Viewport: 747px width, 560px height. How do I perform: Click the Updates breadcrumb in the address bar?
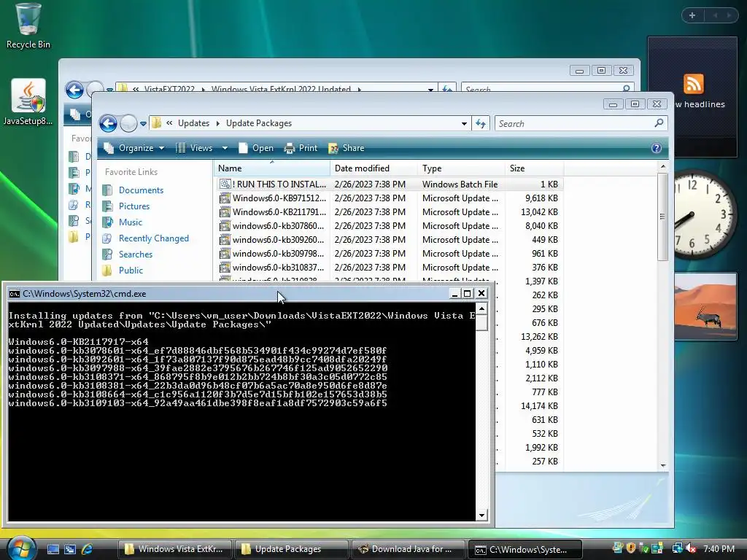pyautogui.click(x=193, y=123)
